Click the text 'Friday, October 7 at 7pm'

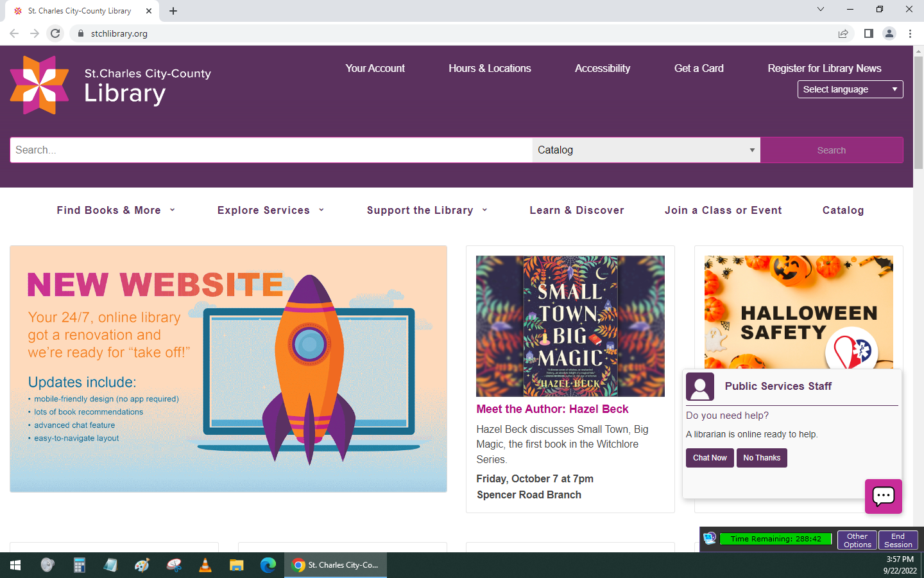(x=535, y=478)
